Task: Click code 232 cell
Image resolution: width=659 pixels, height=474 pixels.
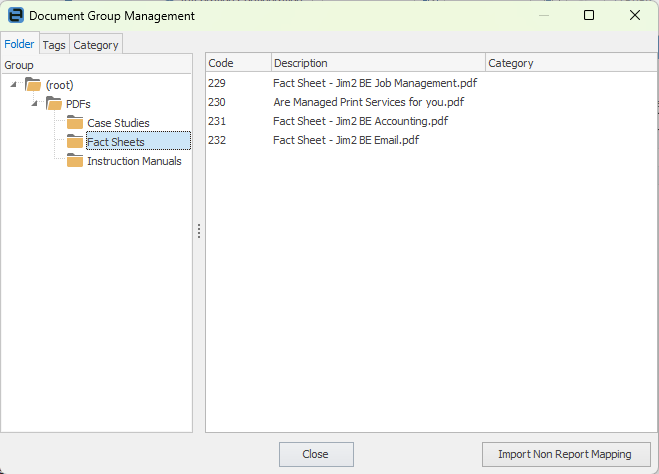Action: [217, 140]
